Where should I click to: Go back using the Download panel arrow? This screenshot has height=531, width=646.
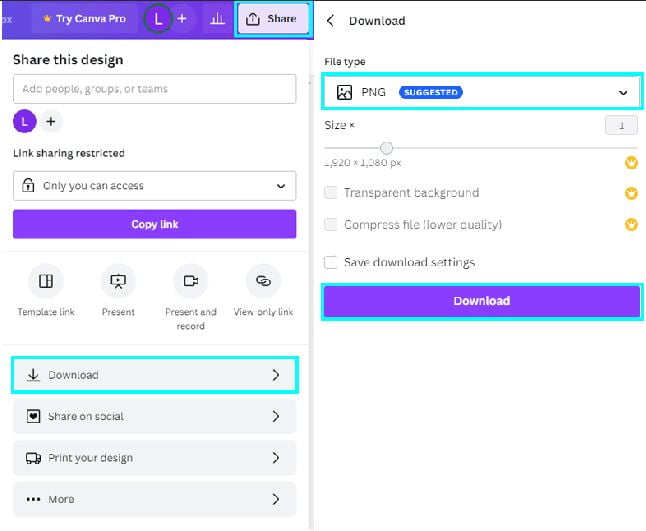[330, 21]
